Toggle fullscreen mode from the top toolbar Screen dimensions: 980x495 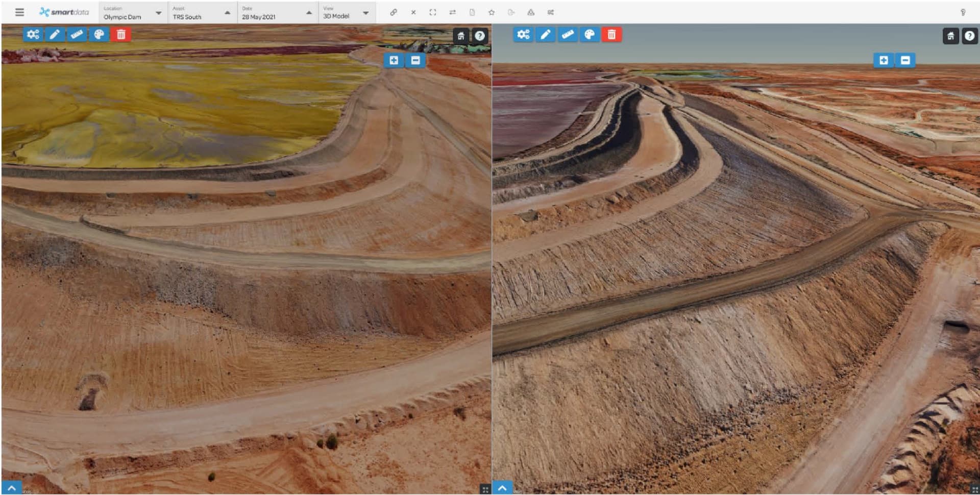pos(433,12)
